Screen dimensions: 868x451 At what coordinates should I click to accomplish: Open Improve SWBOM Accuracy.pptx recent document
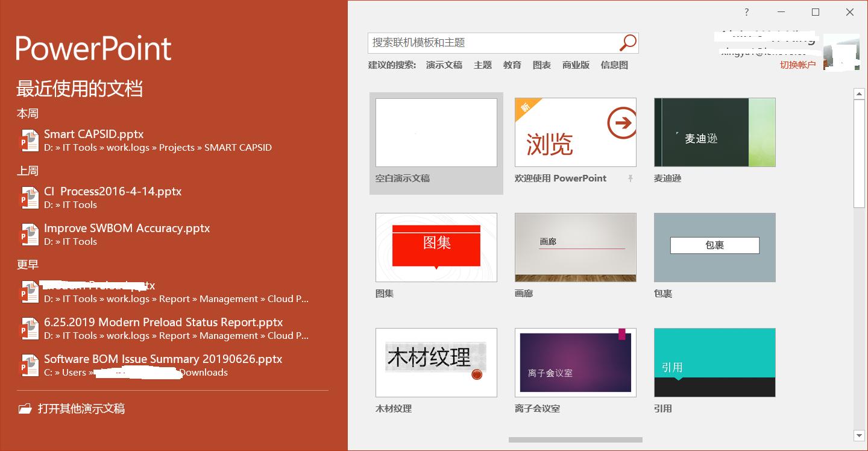[x=172, y=234]
